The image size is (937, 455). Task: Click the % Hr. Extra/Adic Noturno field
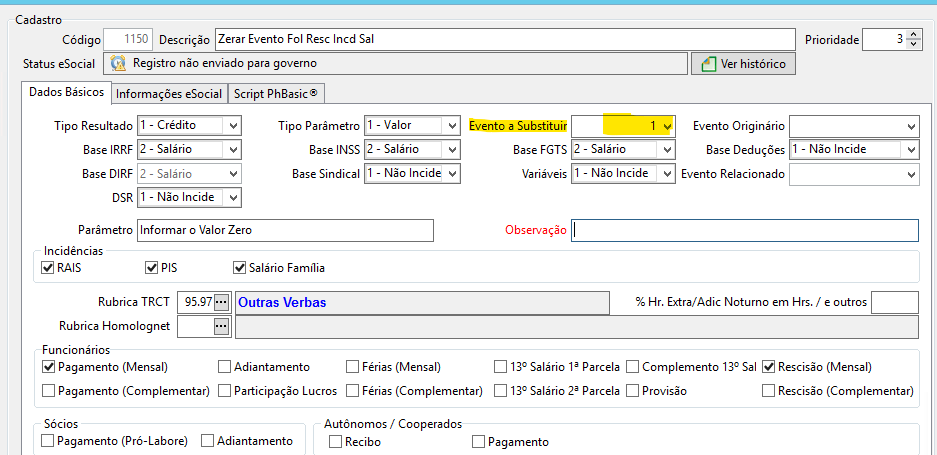click(x=895, y=303)
